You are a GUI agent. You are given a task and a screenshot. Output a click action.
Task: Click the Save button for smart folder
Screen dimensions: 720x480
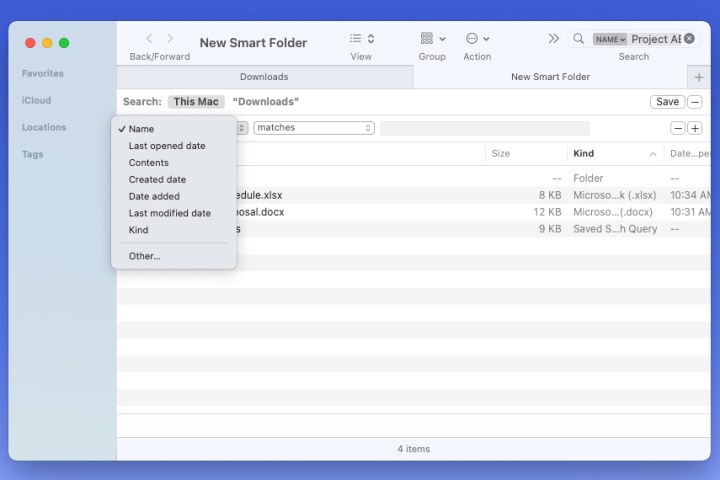[x=666, y=102]
